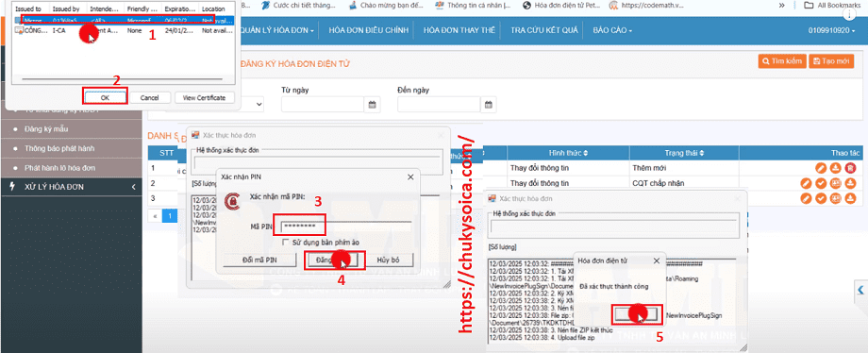
Task: Open the calendar picker for Đến ngày
Action: point(489,104)
